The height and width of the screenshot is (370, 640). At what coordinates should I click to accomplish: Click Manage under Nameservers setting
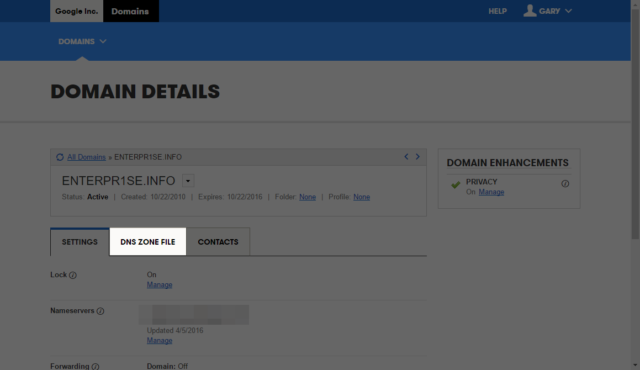(x=159, y=341)
